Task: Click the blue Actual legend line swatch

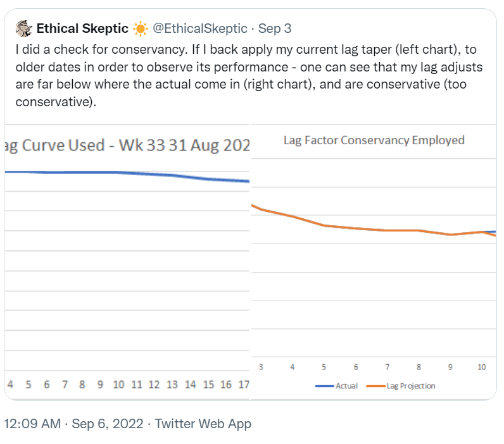Action: pos(324,386)
